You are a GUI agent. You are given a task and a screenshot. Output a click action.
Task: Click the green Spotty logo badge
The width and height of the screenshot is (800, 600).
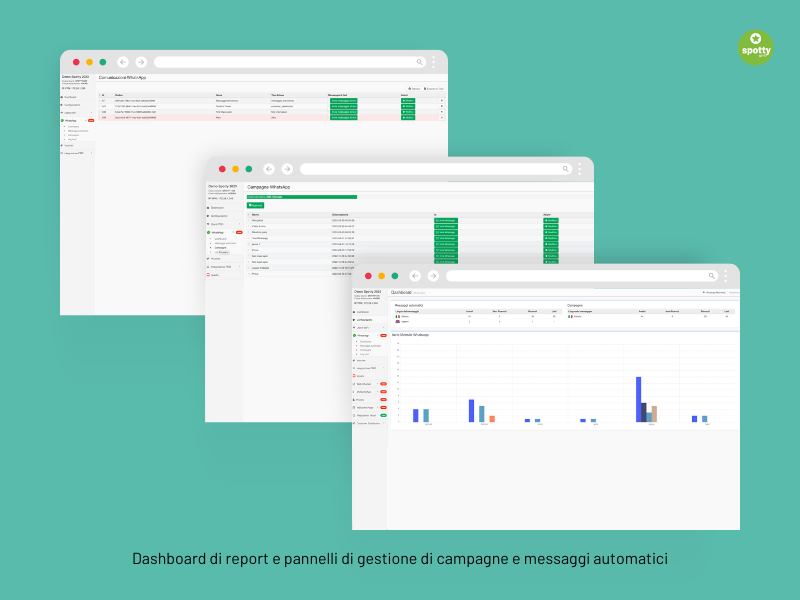point(756,47)
